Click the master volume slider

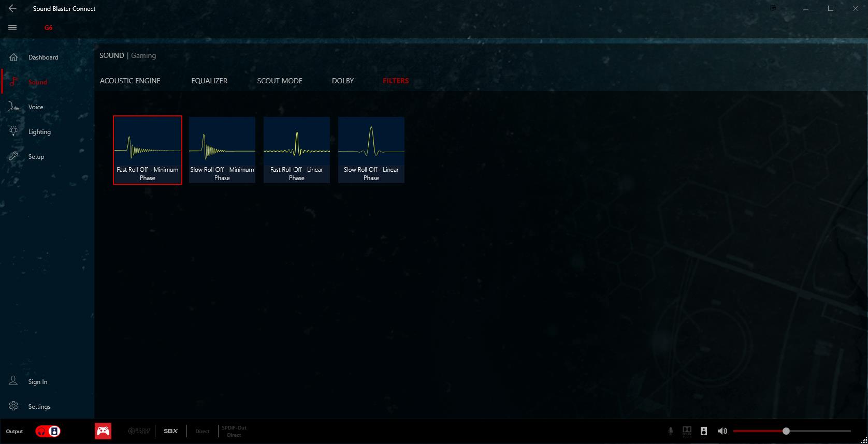click(791, 431)
